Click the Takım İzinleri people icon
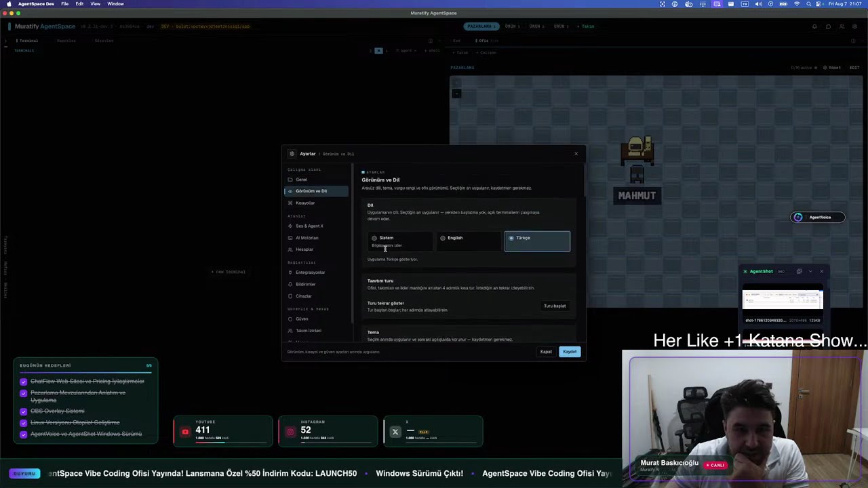 (x=290, y=331)
